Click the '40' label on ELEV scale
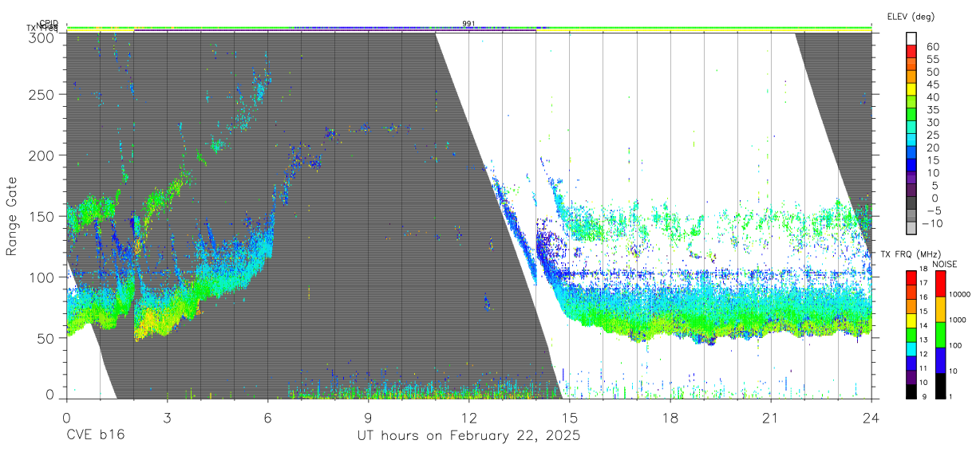 [932, 97]
